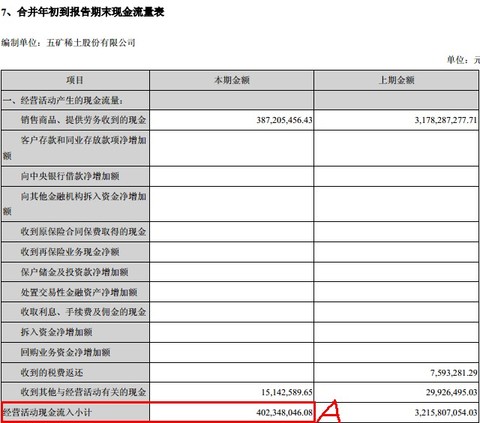Select the value 29,926,495.03
Image resolution: width=480 pixels, height=423 pixels.
coord(451,392)
